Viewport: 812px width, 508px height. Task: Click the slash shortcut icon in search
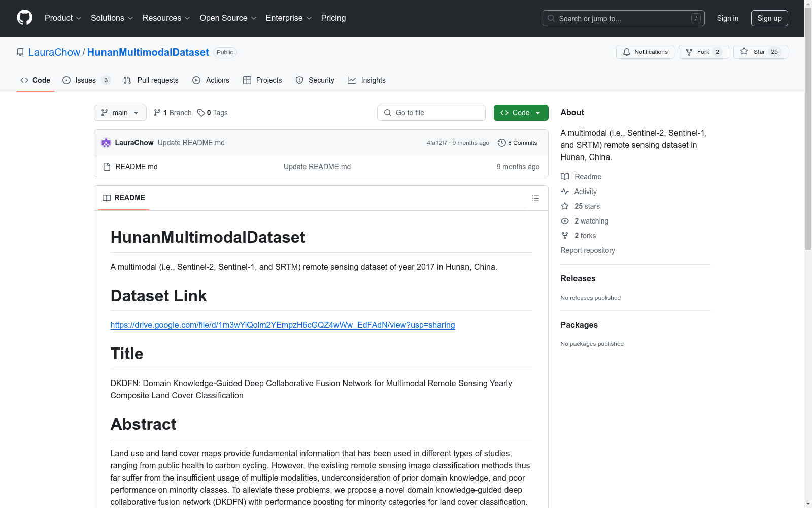[x=696, y=18]
